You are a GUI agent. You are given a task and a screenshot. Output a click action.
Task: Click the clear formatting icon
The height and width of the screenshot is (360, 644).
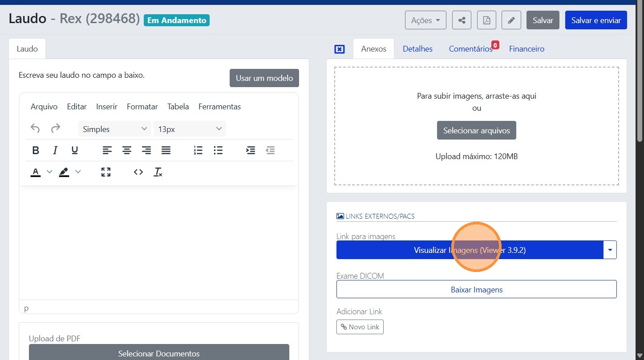coord(158,172)
